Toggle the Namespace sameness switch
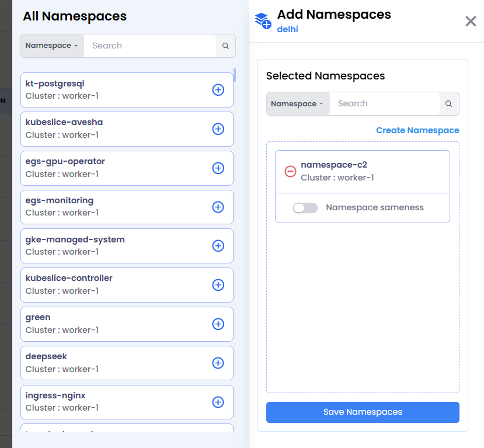 coord(305,208)
